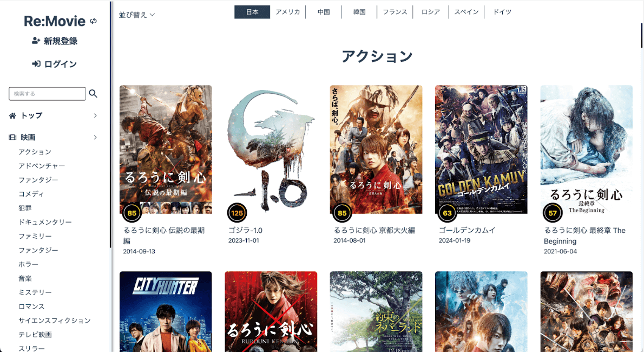
Task: Click the アクション page heading
Action: point(377,56)
